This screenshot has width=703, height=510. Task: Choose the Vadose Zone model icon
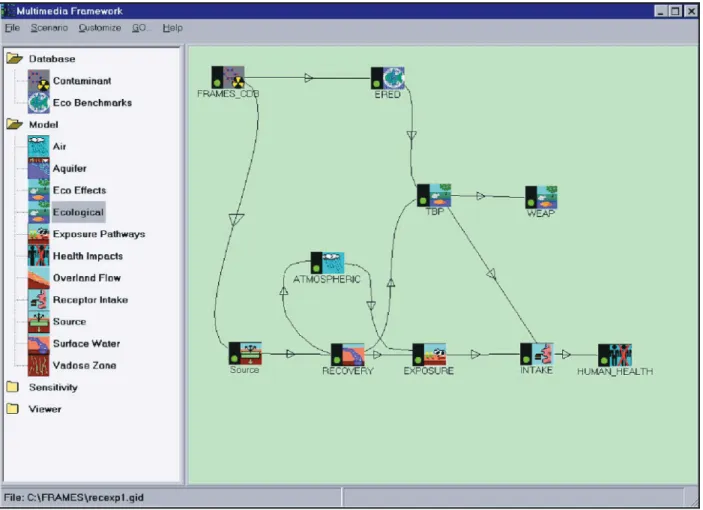(39, 365)
